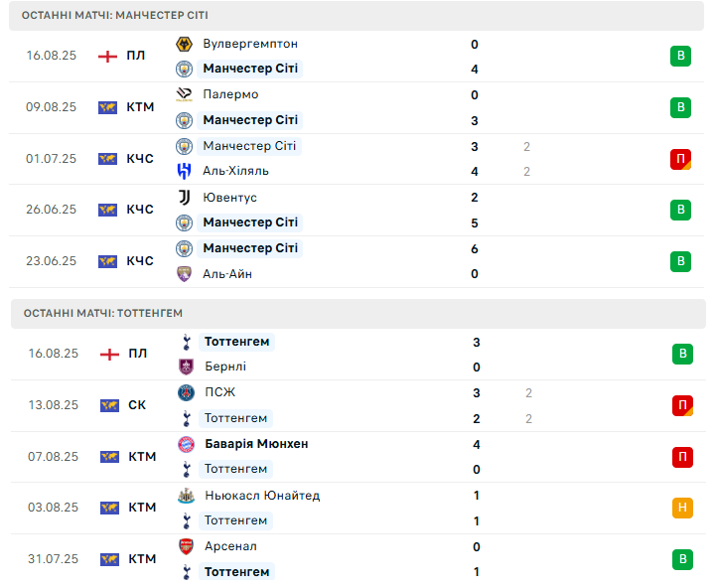The width and height of the screenshot is (713, 588).
Task: Click the orange draw badge for Ньюкасл match
Action: click(682, 508)
